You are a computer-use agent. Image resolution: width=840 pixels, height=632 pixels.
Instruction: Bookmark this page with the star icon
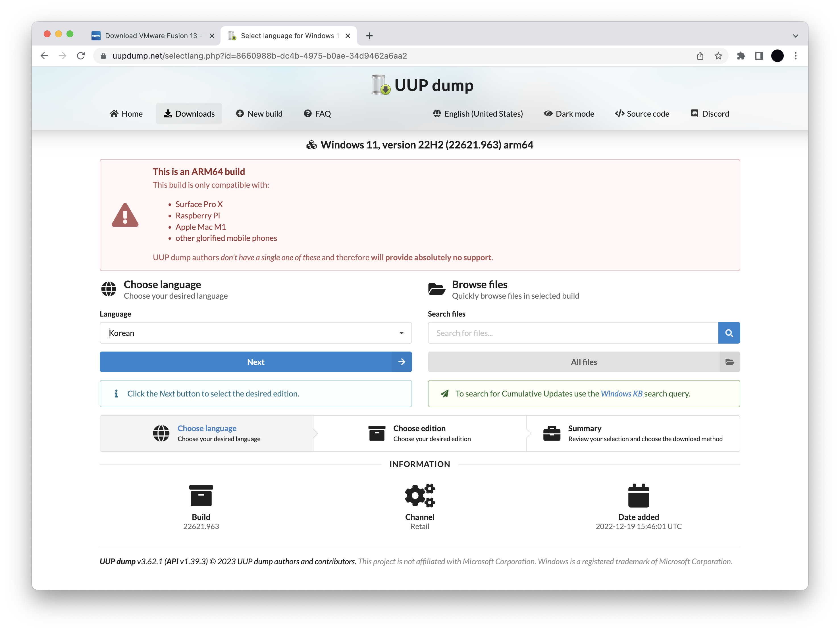point(718,56)
